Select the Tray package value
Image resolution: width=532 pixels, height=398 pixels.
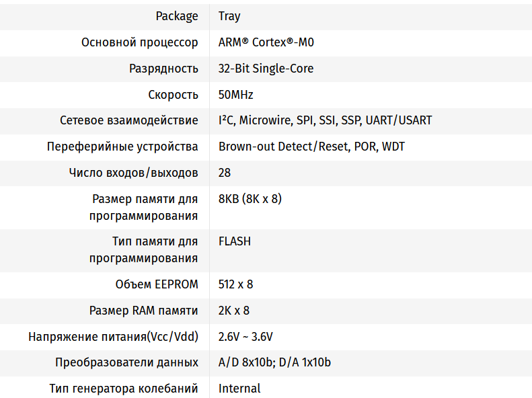pos(229,16)
